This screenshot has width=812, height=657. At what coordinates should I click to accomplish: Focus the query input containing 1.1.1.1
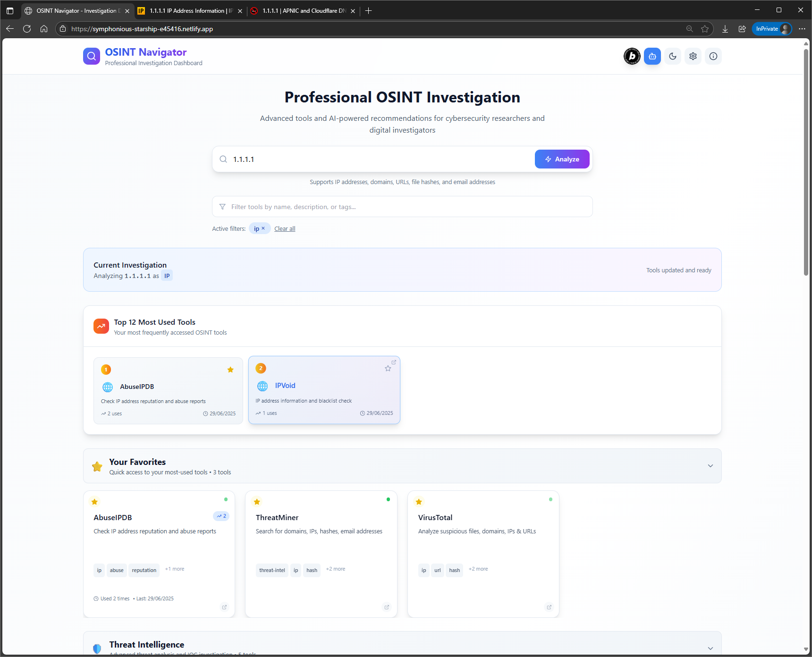click(381, 159)
